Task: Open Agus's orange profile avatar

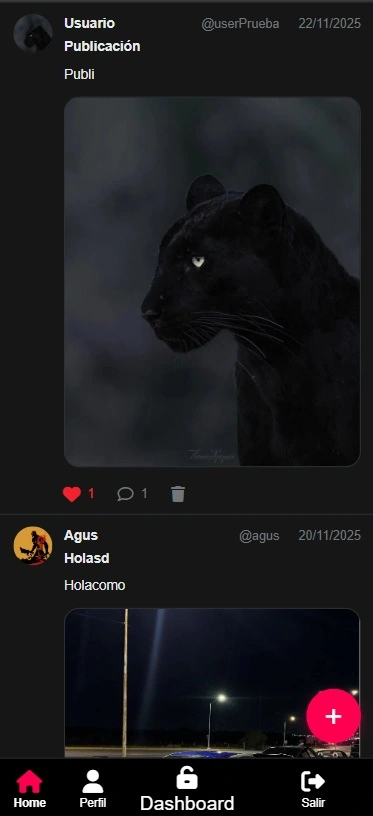Action: [33, 545]
